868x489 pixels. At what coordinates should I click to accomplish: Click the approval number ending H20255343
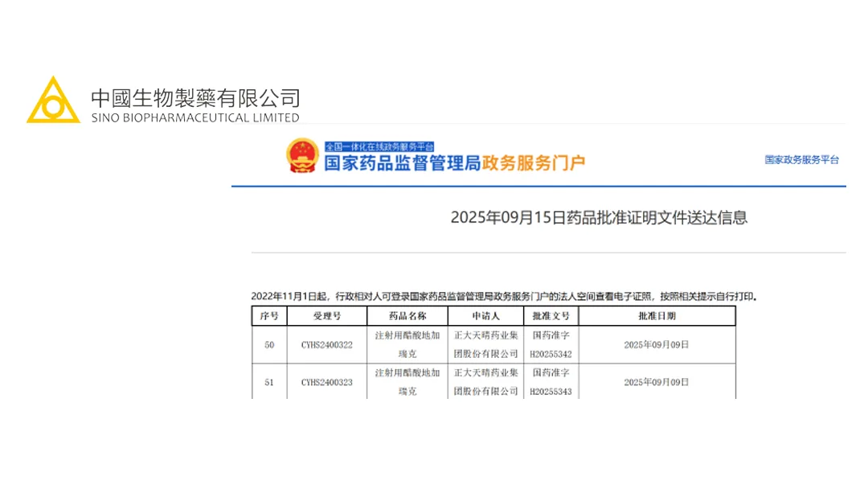[x=551, y=391]
